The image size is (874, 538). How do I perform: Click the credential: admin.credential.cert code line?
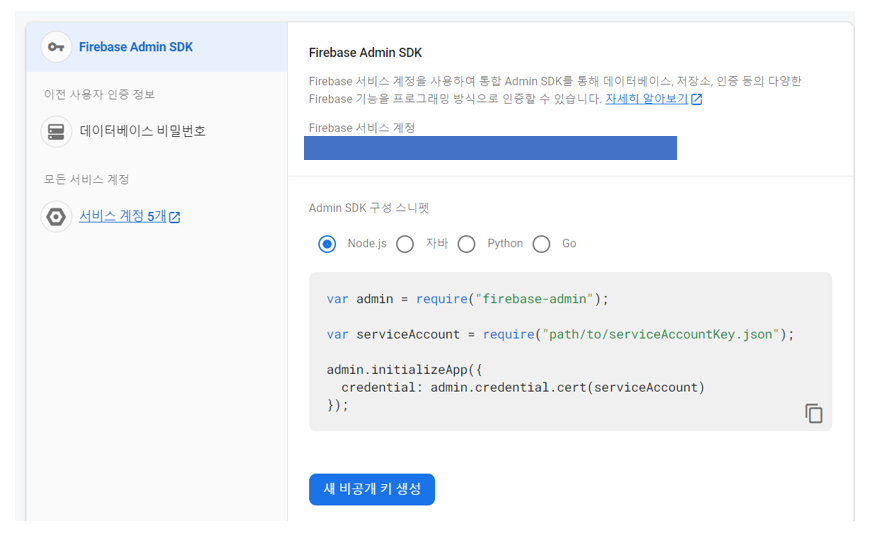point(523,387)
